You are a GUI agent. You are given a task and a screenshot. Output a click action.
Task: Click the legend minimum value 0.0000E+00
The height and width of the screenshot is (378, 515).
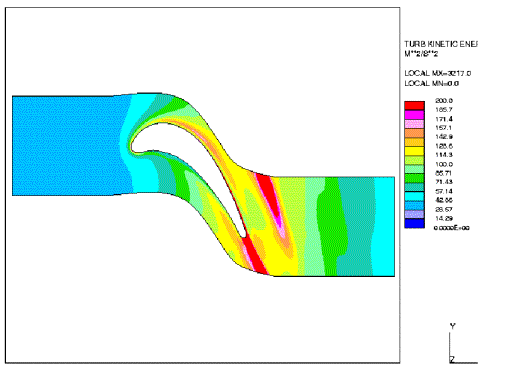pos(452,228)
